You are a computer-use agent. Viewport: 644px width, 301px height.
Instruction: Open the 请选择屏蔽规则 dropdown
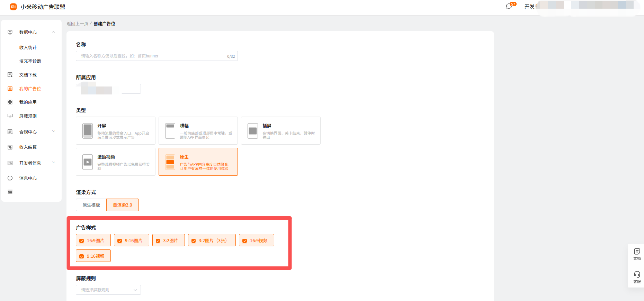pyautogui.click(x=108, y=290)
